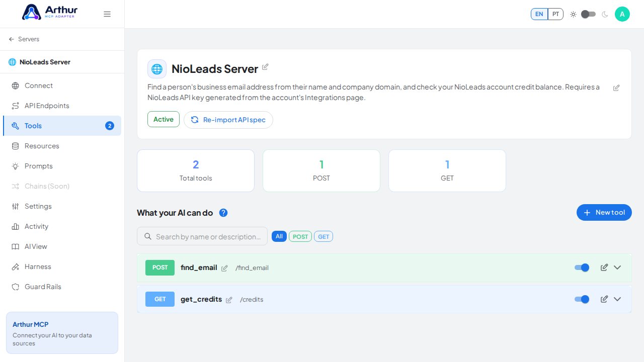This screenshot has height=362, width=644.
Task: Click the Arthur MCP info card
Action: pyautogui.click(x=62, y=333)
